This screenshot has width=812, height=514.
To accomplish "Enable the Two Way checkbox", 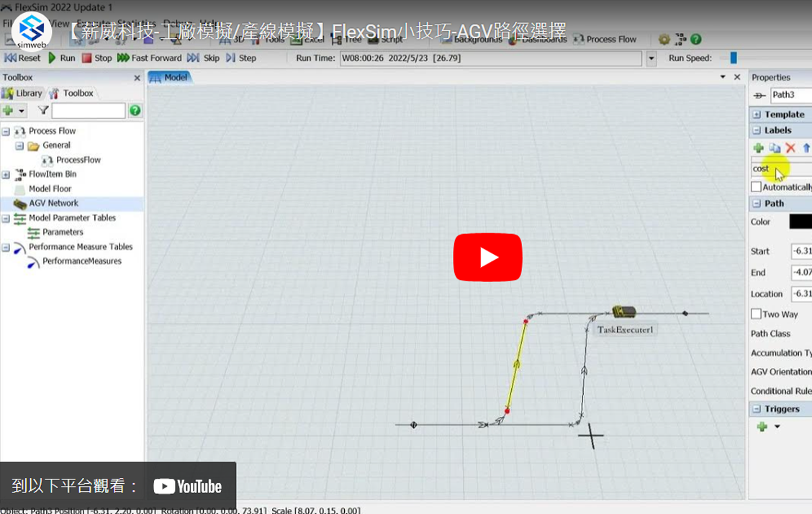I will coord(756,314).
